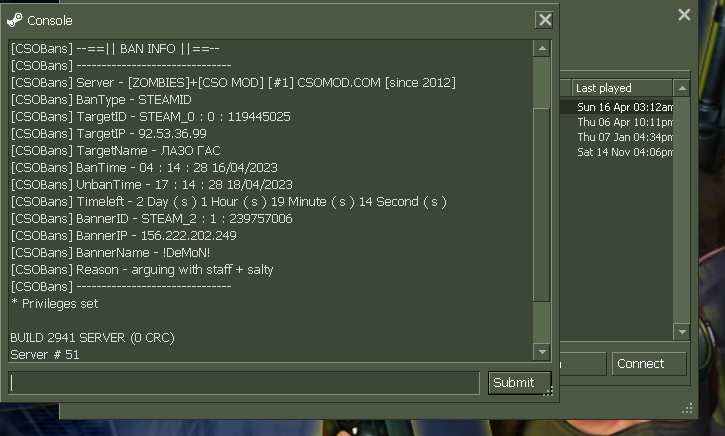This screenshot has height=436, width=725.
Task: Focus the console command input field
Action: (244, 383)
